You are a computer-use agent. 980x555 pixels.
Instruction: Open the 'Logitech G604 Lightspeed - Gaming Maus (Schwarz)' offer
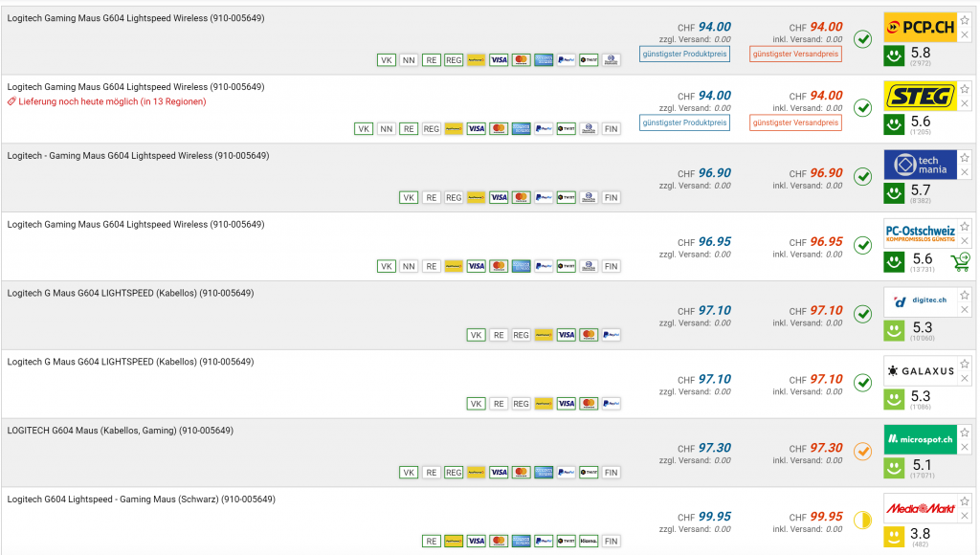tap(141, 499)
